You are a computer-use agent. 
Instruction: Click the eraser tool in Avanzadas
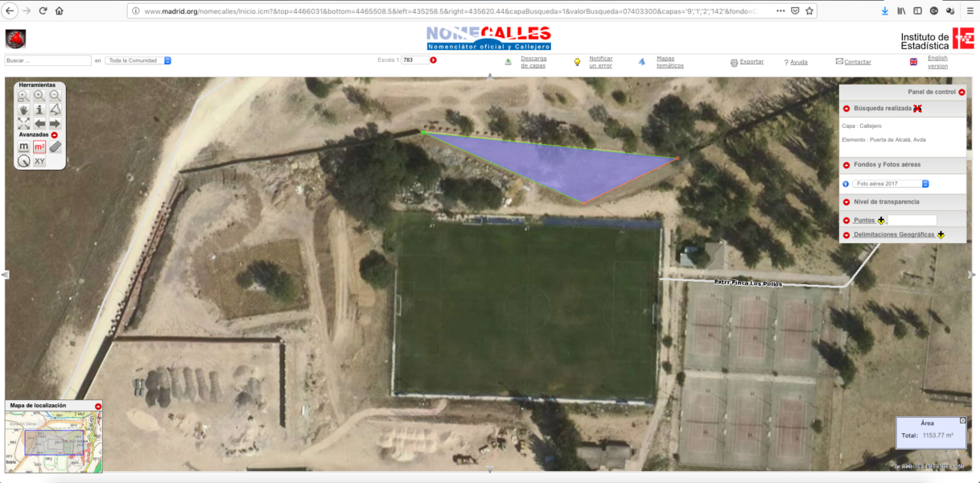coord(56,147)
